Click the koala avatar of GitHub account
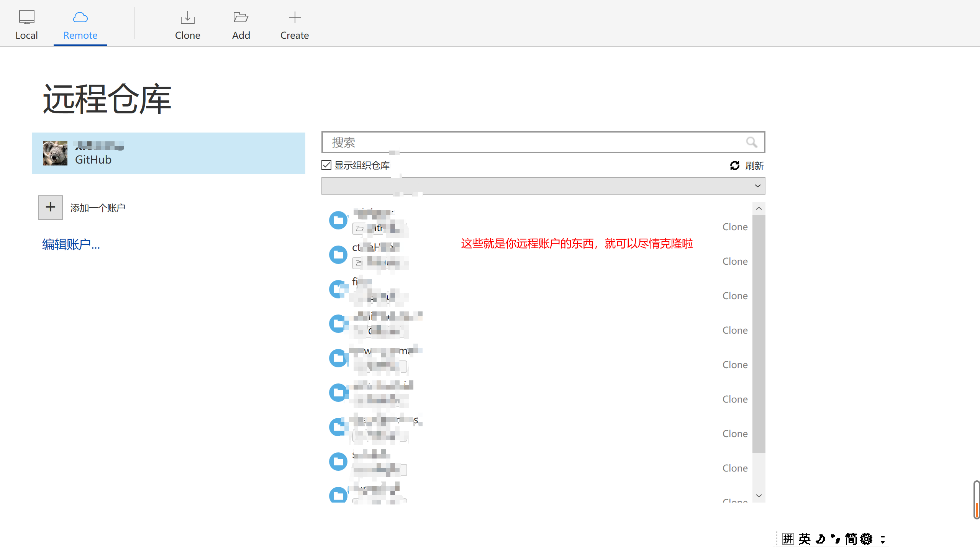Screen dimensions: 980x547 point(55,153)
